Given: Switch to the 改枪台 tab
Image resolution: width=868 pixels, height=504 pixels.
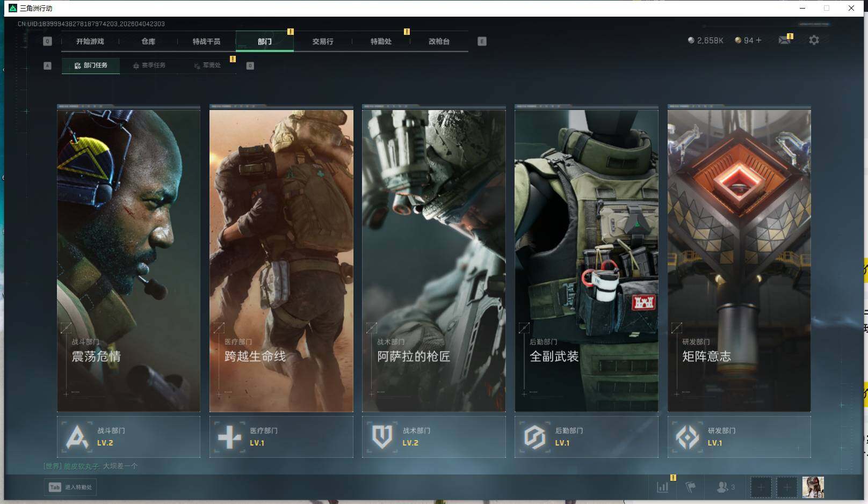Looking at the screenshot, I should [x=439, y=41].
